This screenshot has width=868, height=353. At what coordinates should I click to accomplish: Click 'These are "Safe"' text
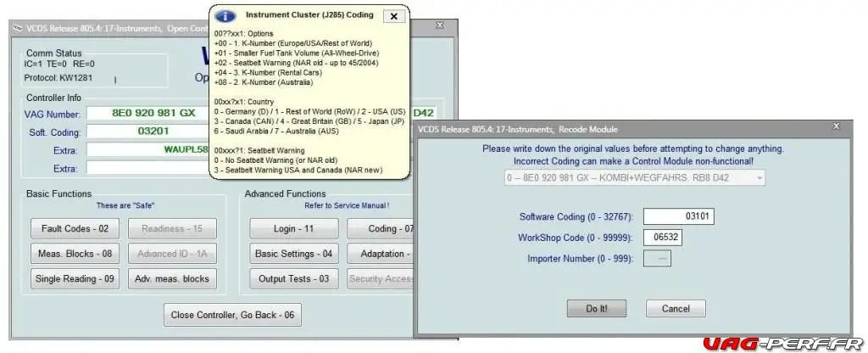point(125,205)
